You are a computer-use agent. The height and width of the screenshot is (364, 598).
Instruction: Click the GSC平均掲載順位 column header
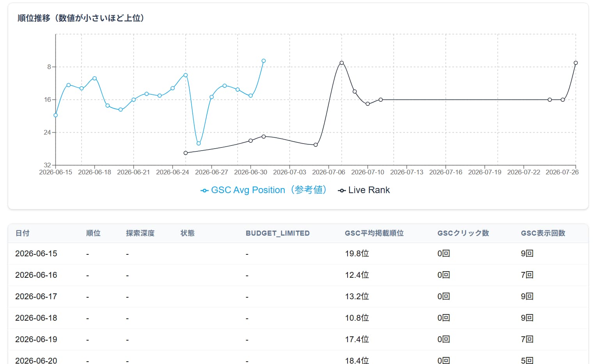click(374, 233)
